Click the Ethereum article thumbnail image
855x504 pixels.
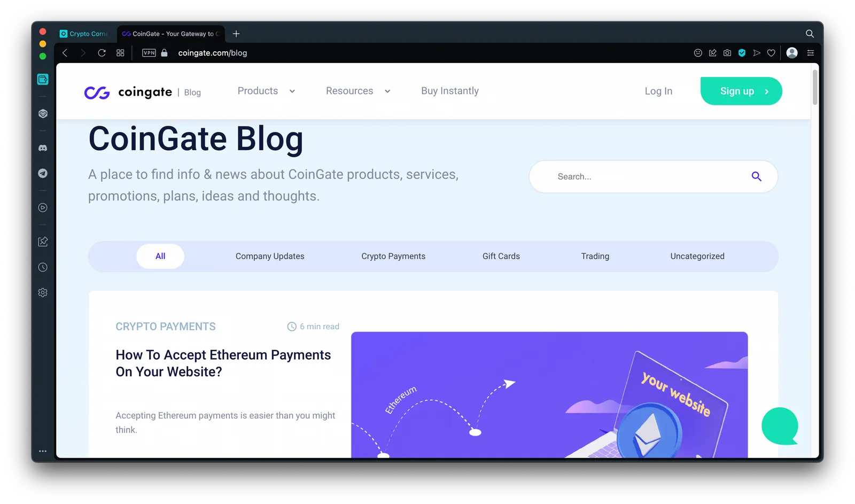pos(549,394)
